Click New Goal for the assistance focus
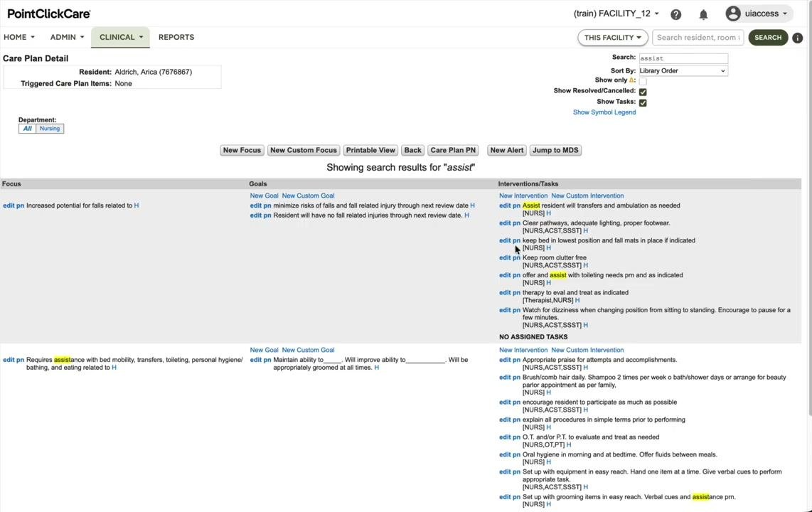The height and width of the screenshot is (512, 812). coord(264,350)
